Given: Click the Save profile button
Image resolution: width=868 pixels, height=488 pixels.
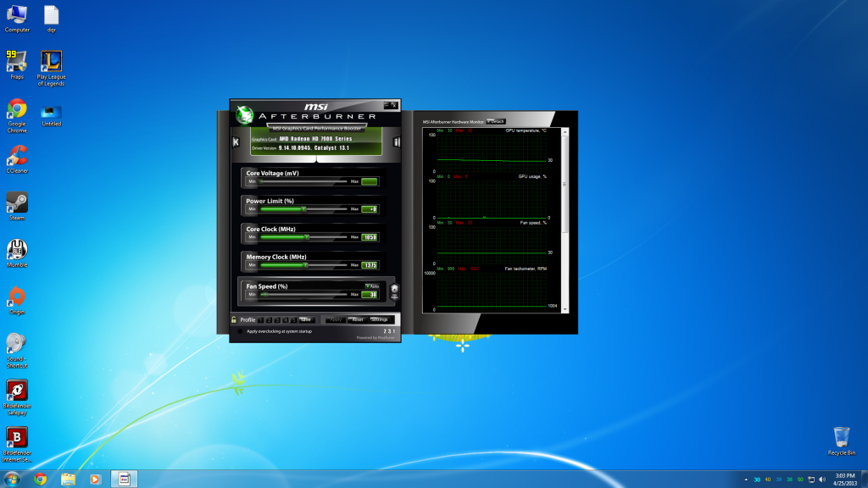Looking at the screenshot, I should tap(307, 319).
